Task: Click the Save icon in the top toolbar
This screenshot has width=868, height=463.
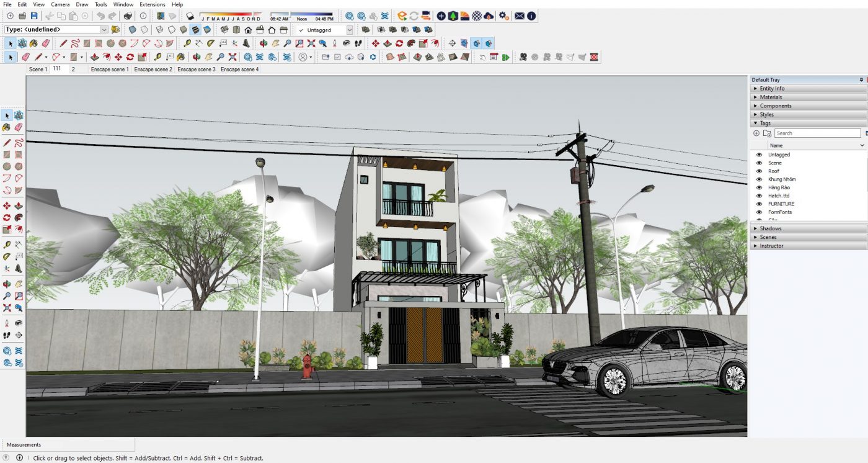Action: (34, 16)
